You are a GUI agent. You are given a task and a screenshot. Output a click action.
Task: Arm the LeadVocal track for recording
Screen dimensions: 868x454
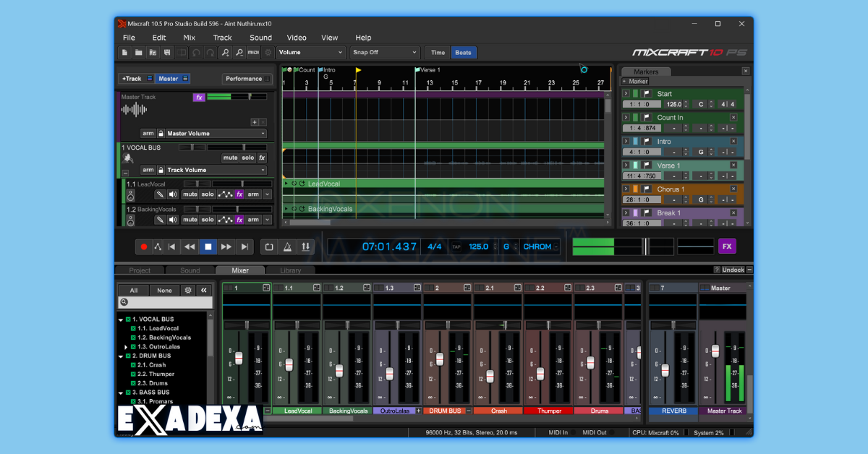[253, 194]
